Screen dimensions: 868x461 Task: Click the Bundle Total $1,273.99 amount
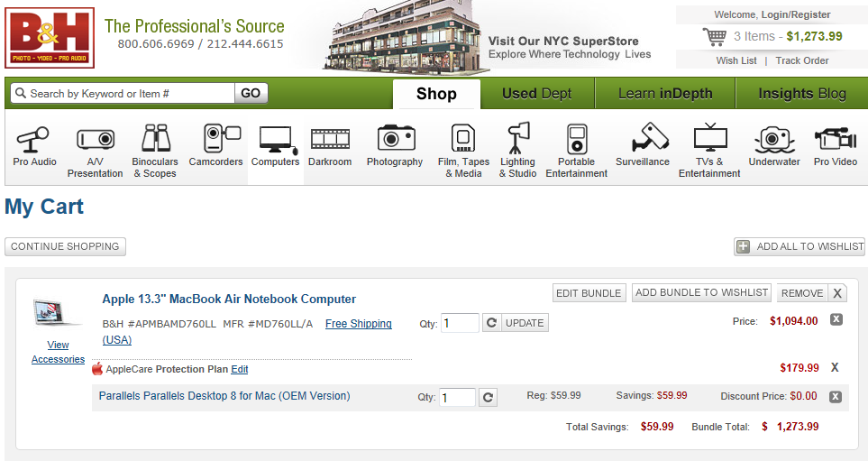790,427
